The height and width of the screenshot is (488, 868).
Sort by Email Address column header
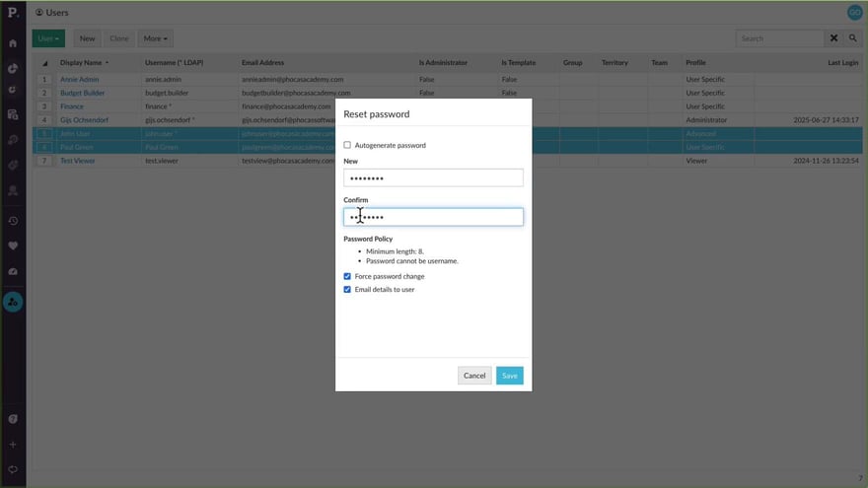click(x=262, y=62)
